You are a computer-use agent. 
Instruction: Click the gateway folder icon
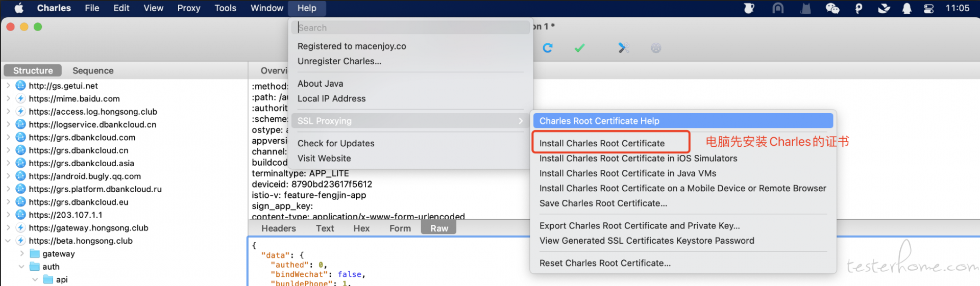[x=35, y=253]
